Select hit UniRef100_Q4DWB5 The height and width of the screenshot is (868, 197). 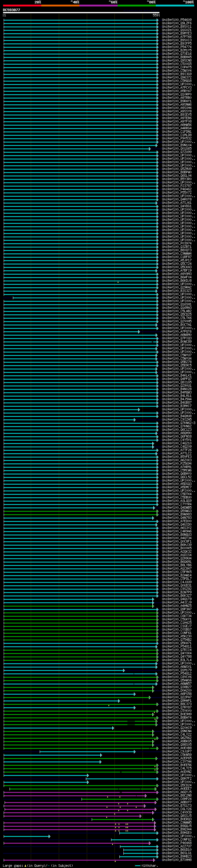[x=177, y=507]
